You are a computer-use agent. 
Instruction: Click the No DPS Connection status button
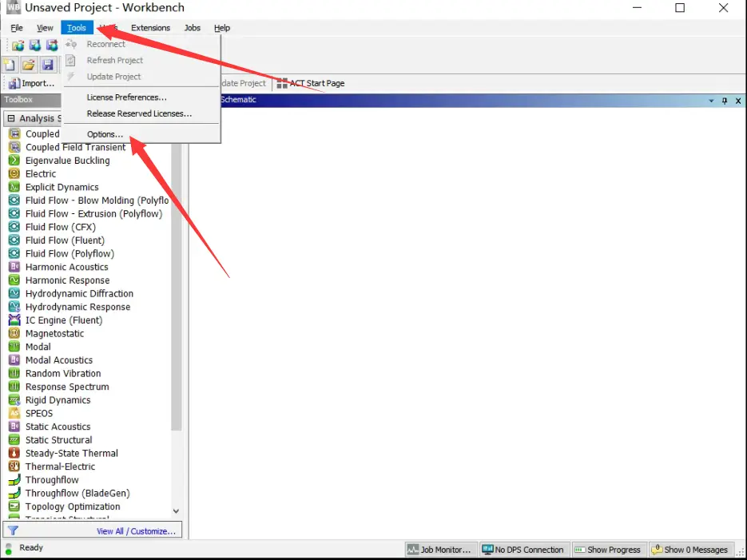pos(523,550)
